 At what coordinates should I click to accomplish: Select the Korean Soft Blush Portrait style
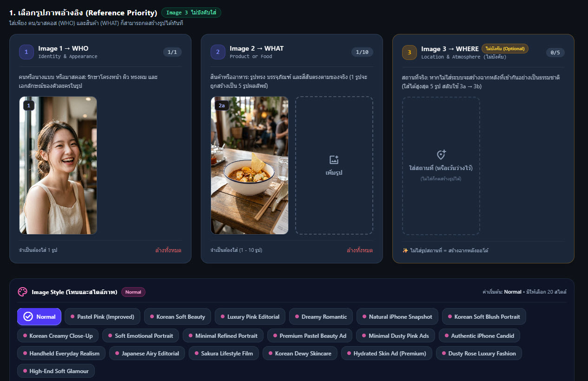click(484, 316)
